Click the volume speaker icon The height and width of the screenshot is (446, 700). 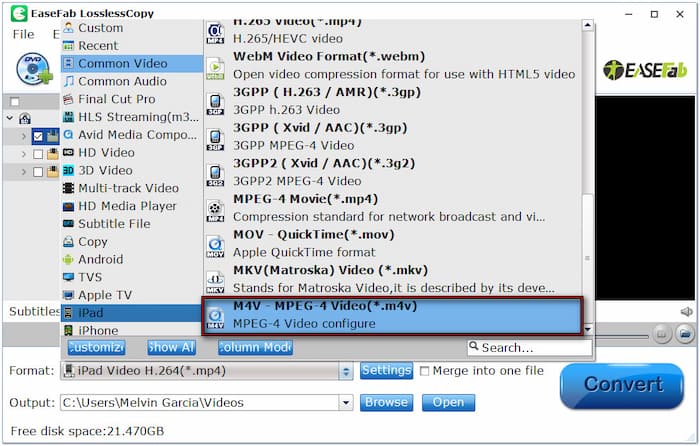point(687,312)
